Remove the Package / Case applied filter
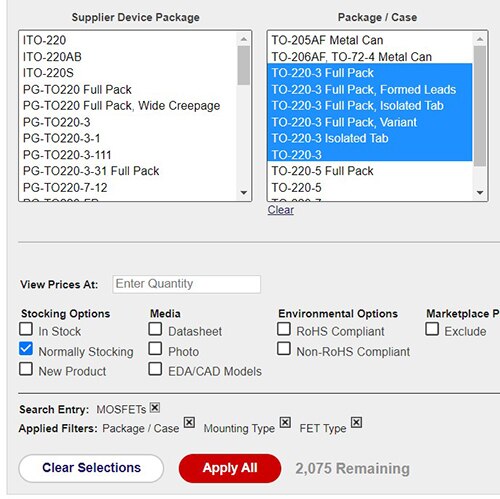500x499 pixels. click(x=189, y=422)
